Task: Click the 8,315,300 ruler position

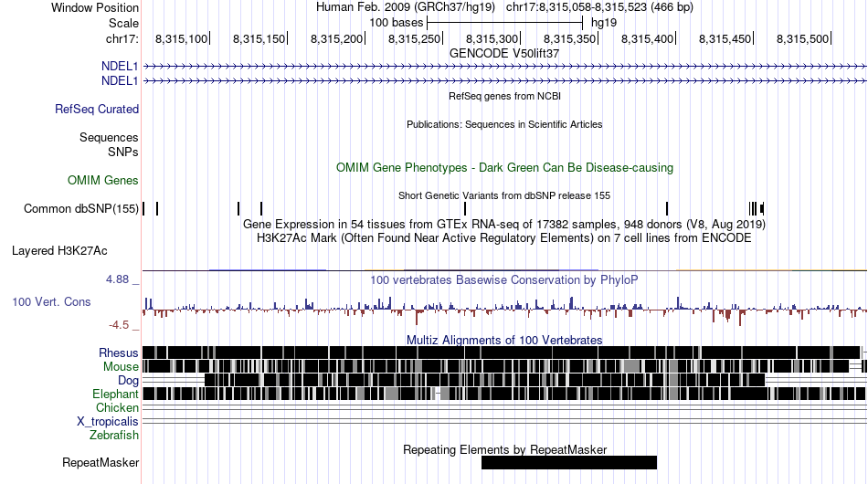Action: pos(492,38)
